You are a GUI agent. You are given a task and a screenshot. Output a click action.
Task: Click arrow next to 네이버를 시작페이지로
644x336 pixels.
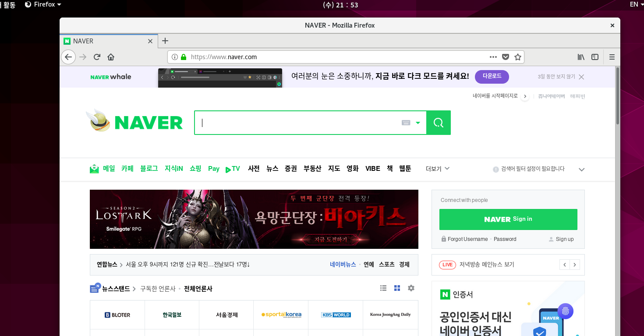point(525,96)
